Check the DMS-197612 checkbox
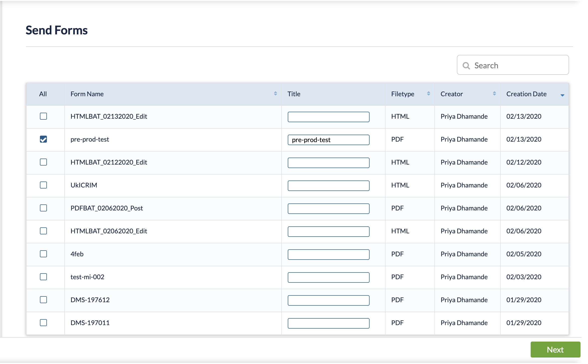Image resolution: width=588 pixels, height=364 pixels. click(x=43, y=300)
